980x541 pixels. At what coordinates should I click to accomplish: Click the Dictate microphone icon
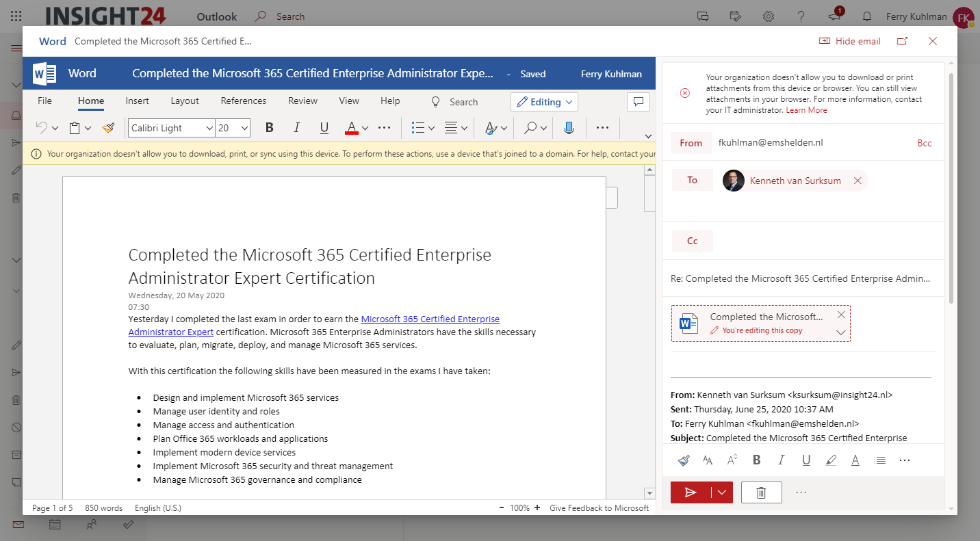click(x=569, y=127)
